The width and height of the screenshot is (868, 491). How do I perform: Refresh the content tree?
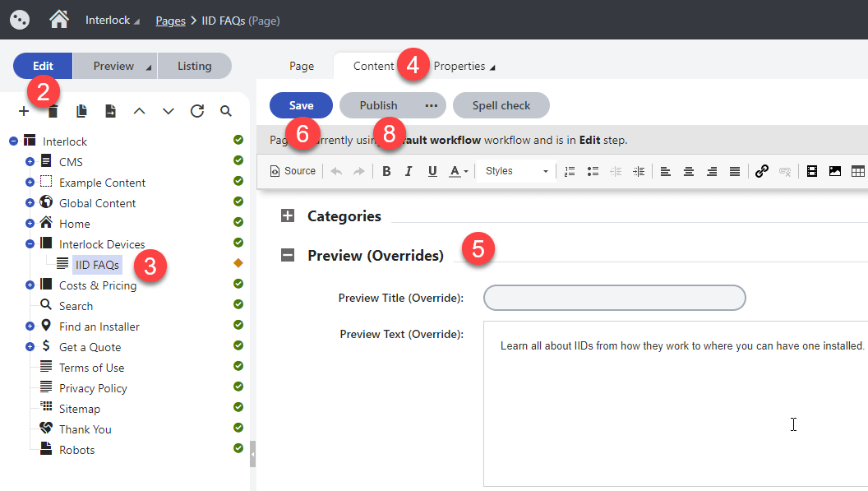(x=197, y=111)
